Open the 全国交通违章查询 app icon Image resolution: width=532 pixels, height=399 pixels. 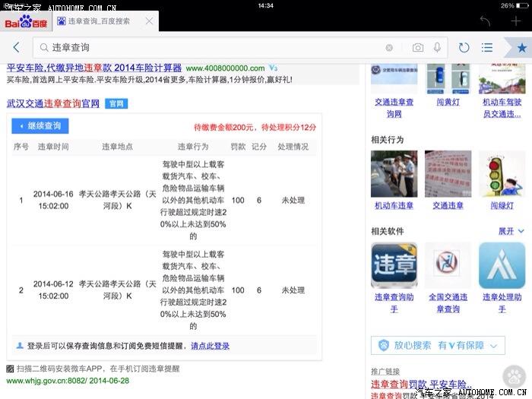(448, 265)
